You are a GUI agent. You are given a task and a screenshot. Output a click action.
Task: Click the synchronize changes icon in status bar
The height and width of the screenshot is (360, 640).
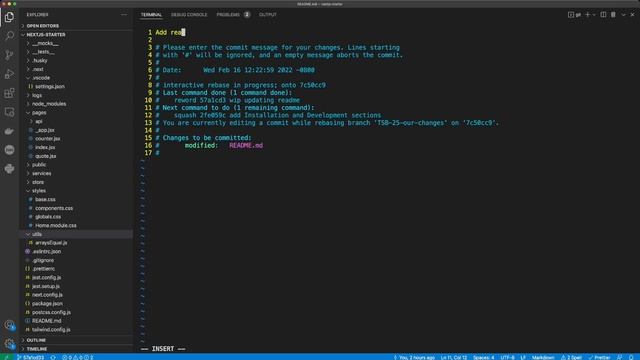point(53,357)
